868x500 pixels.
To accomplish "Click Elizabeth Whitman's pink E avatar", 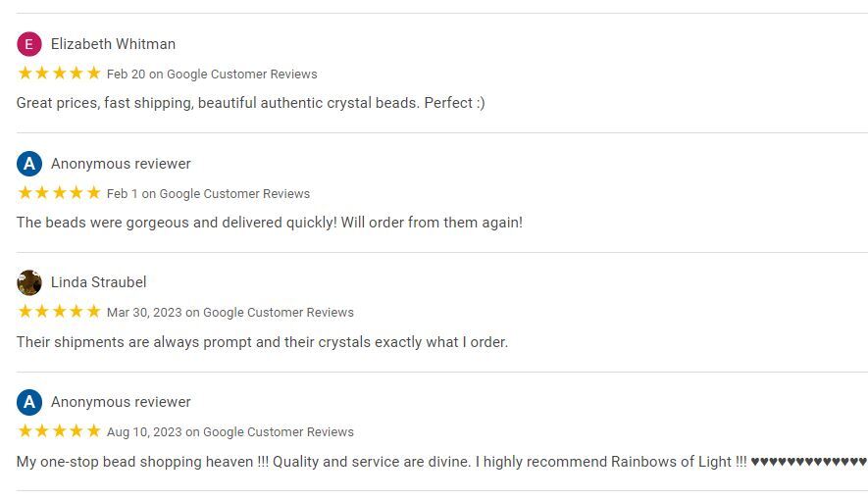I will pyautogui.click(x=29, y=44).
